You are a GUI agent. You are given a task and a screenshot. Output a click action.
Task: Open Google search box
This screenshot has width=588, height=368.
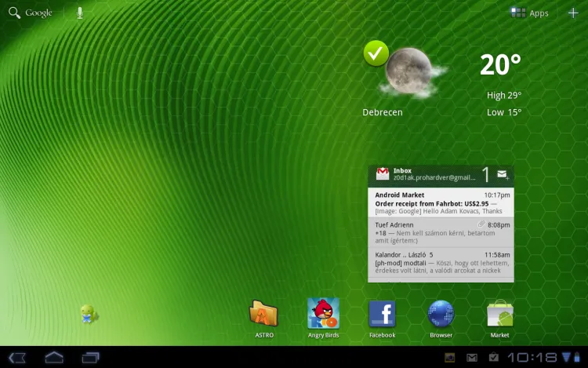coord(31,13)
